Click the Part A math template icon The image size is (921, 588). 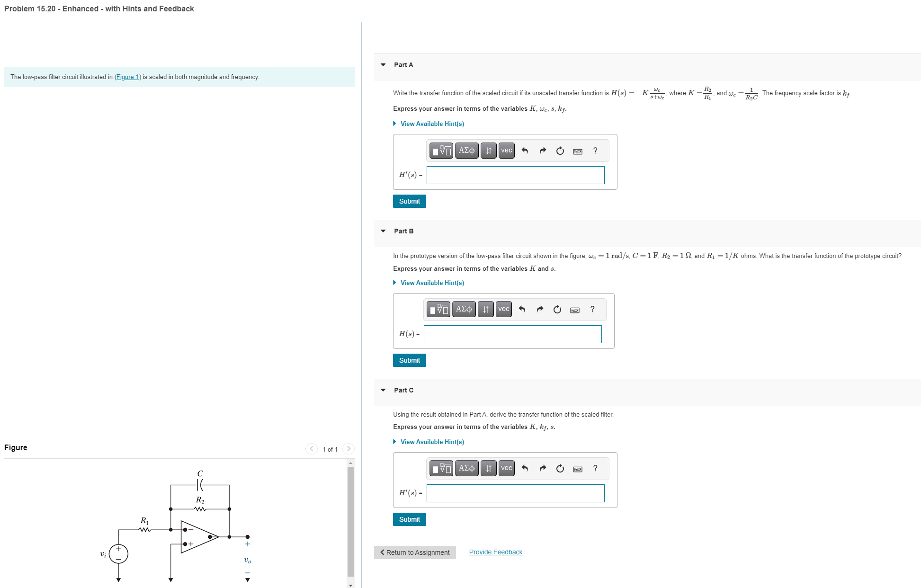pyautogui.click(x=441, y=151)
